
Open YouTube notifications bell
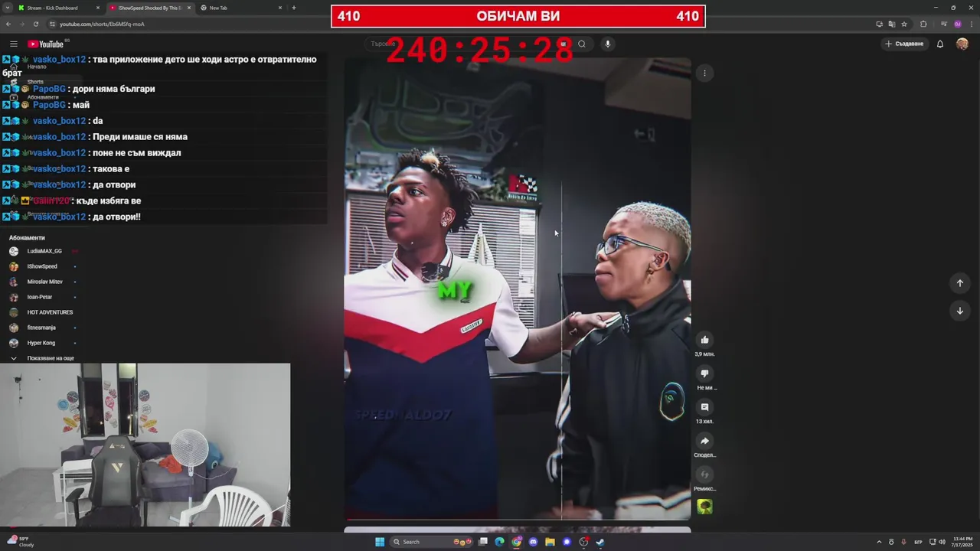(940, 44)
